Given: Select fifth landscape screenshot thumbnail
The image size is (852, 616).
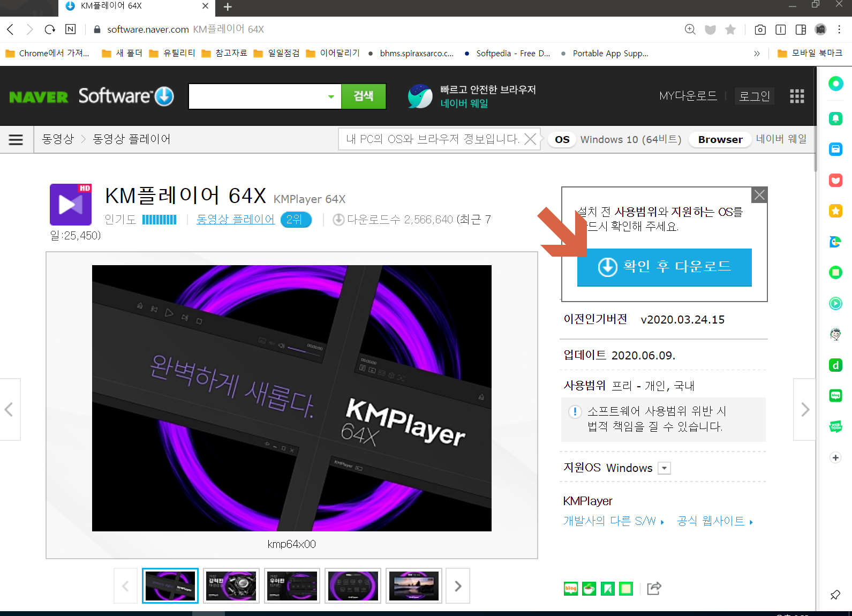Looking at the screenshot, I should (414, 586).
